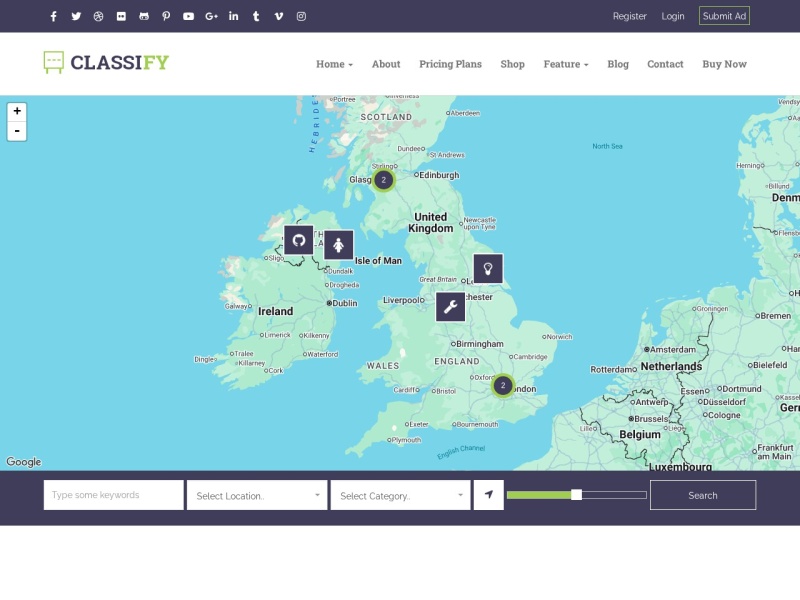
Task: Click the Classify logo
Action: coord(106,63)
